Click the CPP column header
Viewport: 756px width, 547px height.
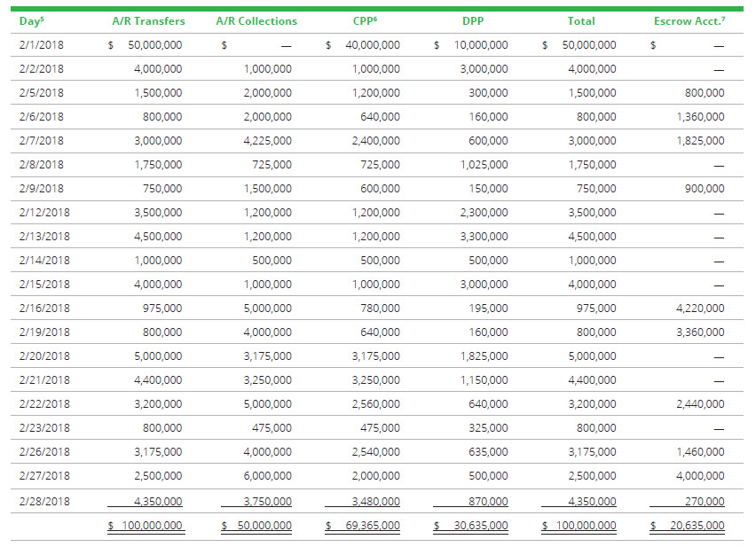pyautogui.click(x=365, y=20)
